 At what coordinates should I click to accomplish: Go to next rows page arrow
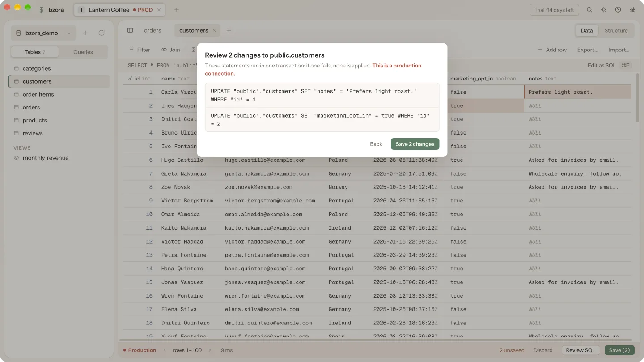(x=210, y=350)
